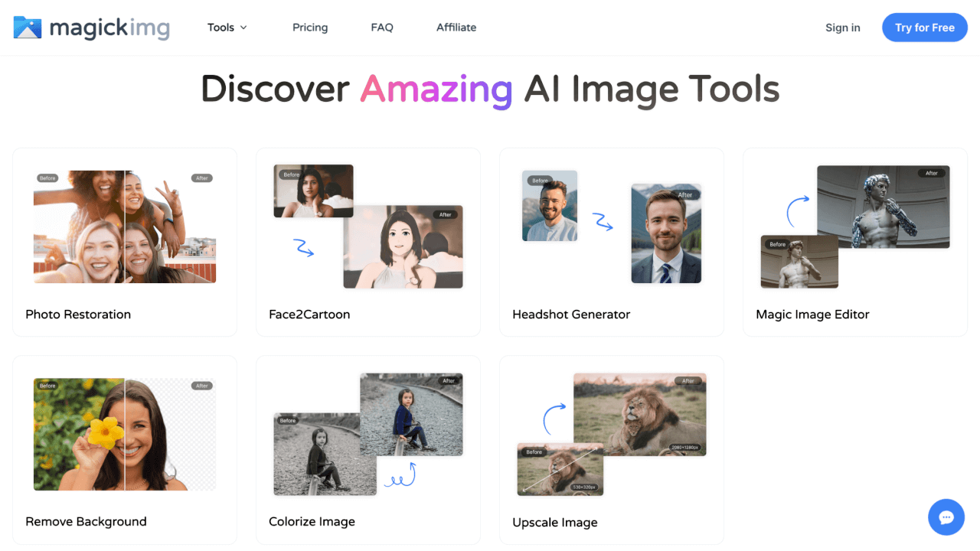Open the Magic Image Editor tool
This screenshot has height=551, width=980.
[854, 242]
